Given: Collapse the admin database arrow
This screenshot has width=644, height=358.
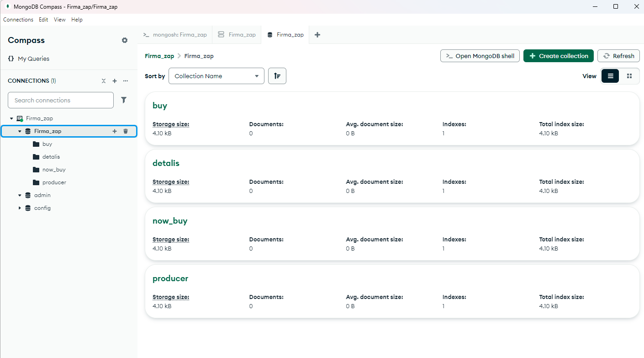Looking at the screenshot, I should tap(20, 195).
